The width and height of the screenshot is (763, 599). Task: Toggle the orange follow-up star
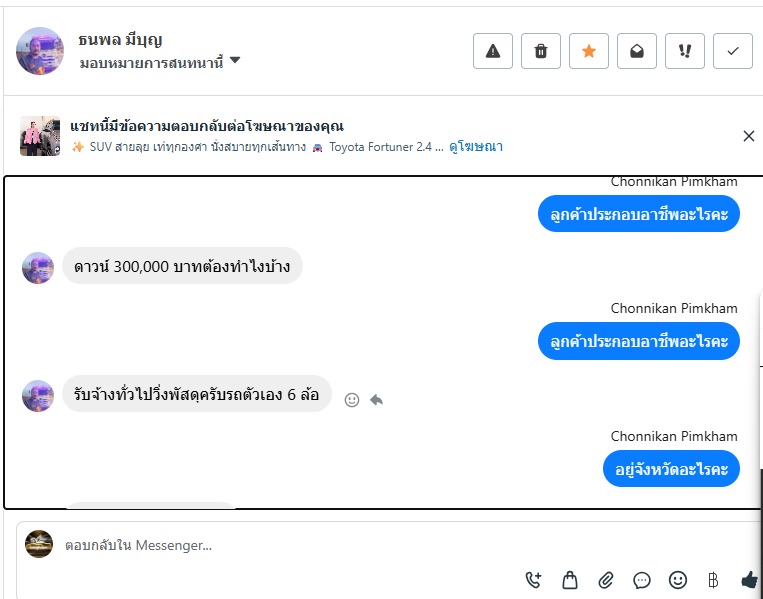589,51
